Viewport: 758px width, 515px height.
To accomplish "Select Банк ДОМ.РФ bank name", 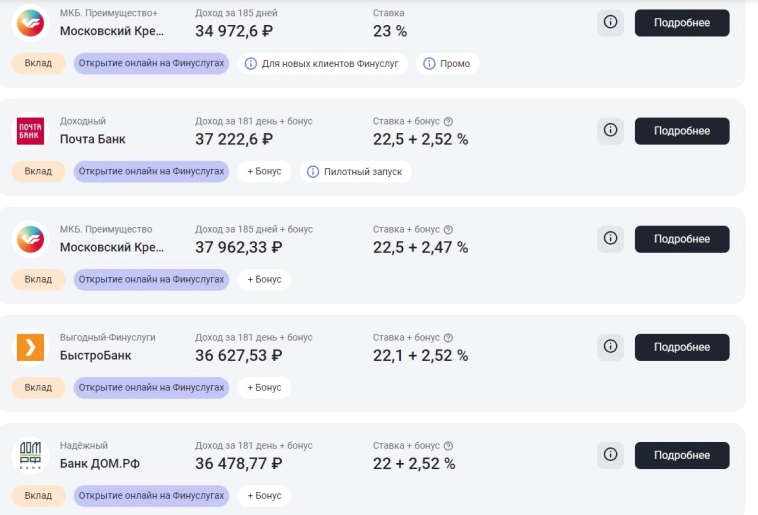I will [101, 464].
